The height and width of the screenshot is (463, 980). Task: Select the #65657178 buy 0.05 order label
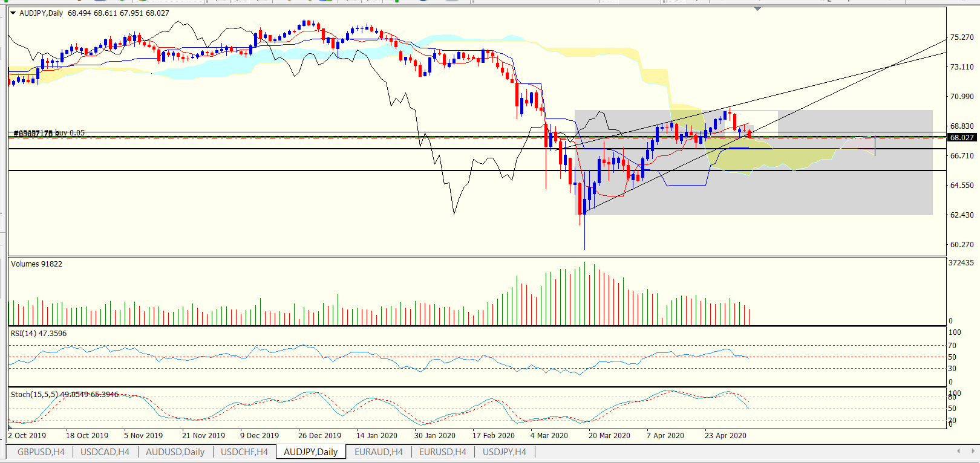[x=49, y=133]
